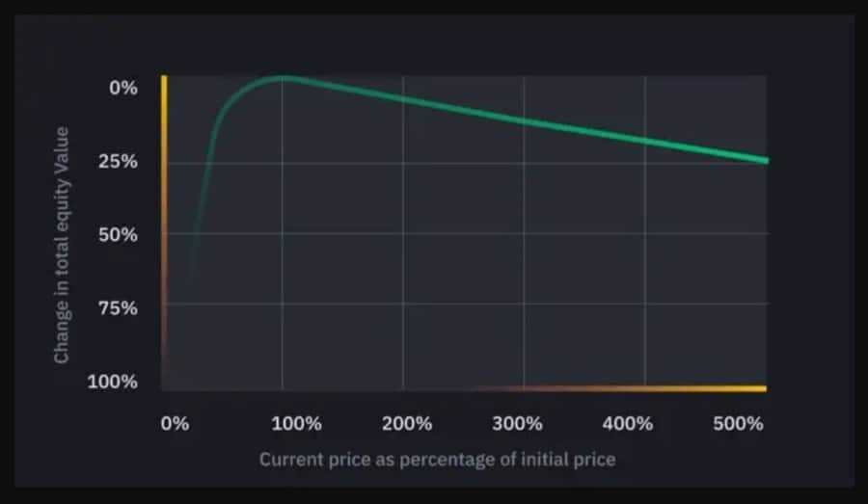Click the right end of the green curve
Image resolution: width=868 pixels, height=504 pixels.
(765, 160)
